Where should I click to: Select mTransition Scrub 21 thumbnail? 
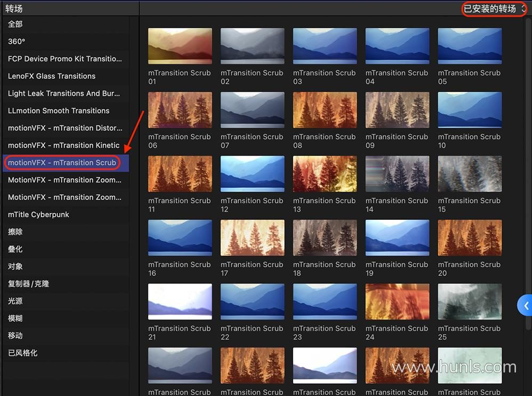[x=180, y=302]
